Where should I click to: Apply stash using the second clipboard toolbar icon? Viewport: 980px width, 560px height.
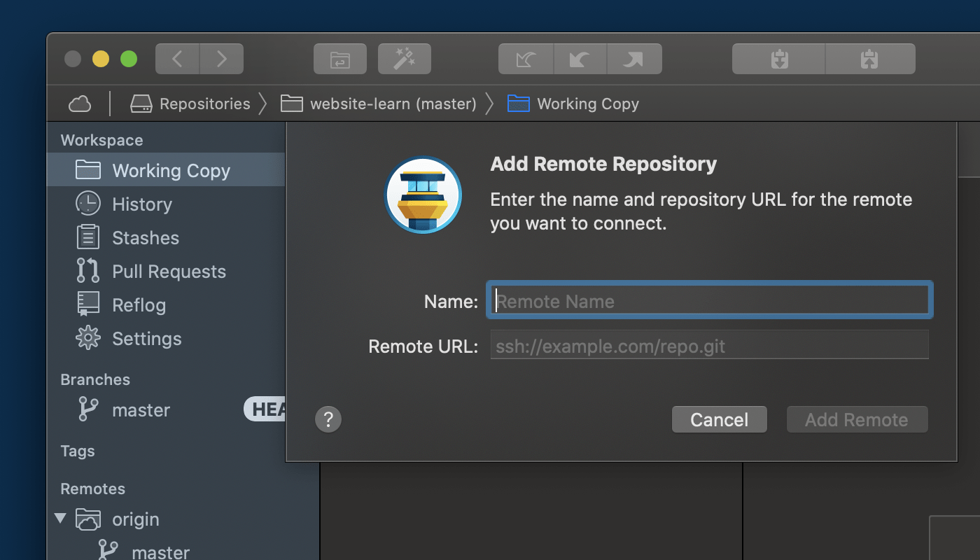pyautogui.click(x=870, y=59)
